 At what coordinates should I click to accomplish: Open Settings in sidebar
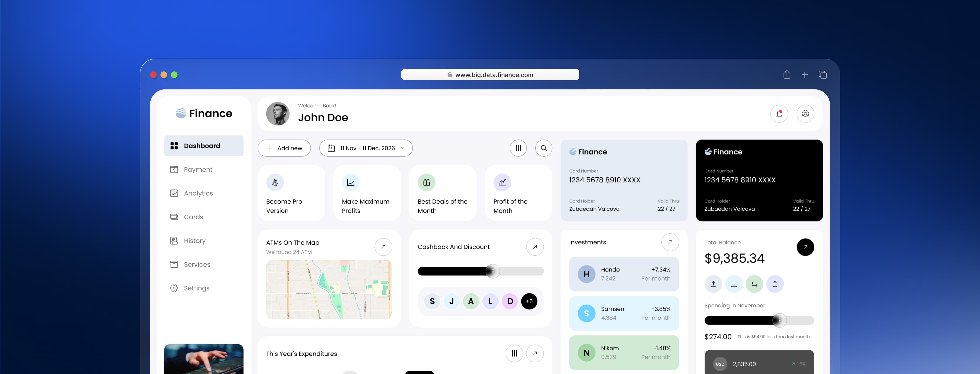[204, 288]
